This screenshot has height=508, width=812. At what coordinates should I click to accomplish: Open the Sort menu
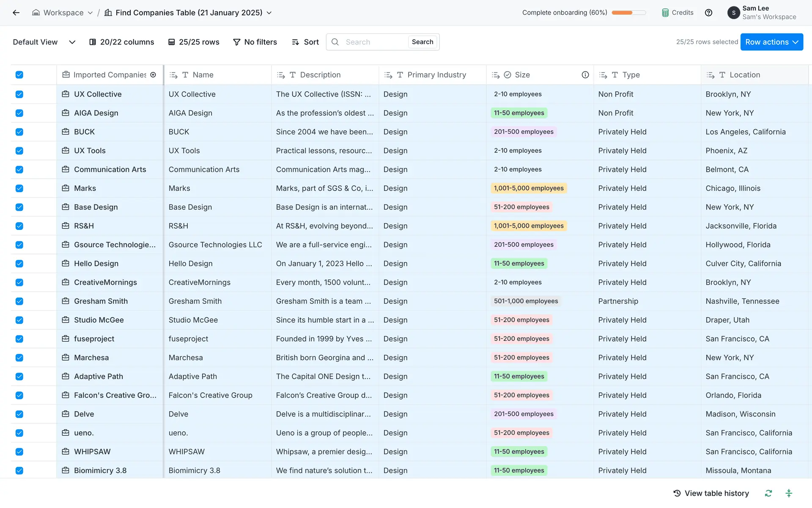coord(305,42)
